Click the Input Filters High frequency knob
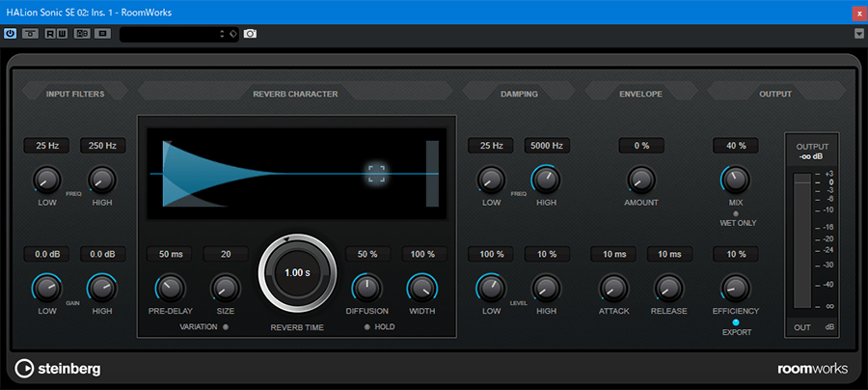Screen dimensions: 868x390 point(102,180)
